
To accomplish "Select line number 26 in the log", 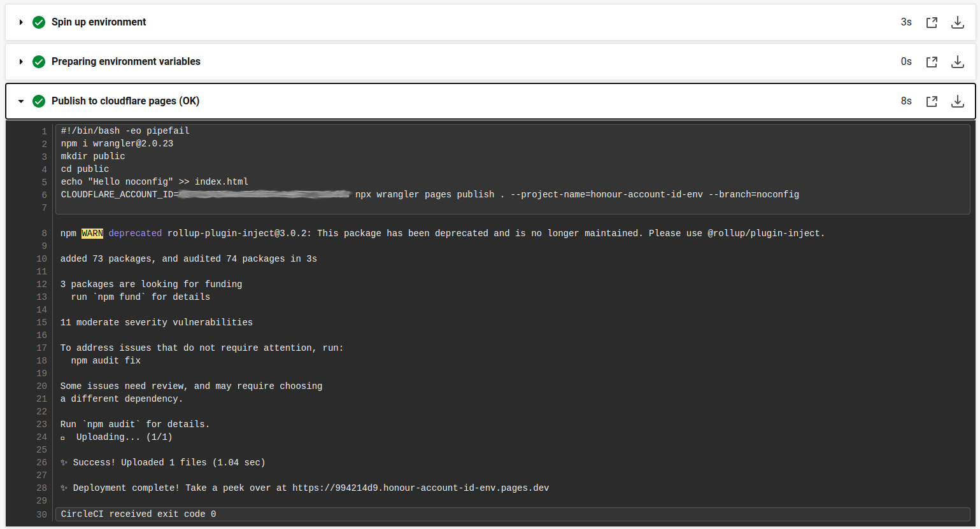I will [42, 462].
